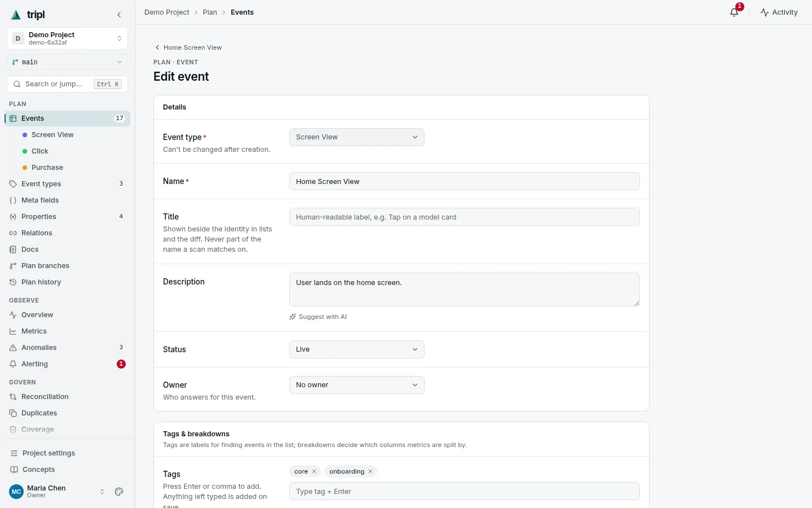Viewport: 812px width, 508px height.
Task: Open the Event type dropdown
Action: tap(356, 137)
